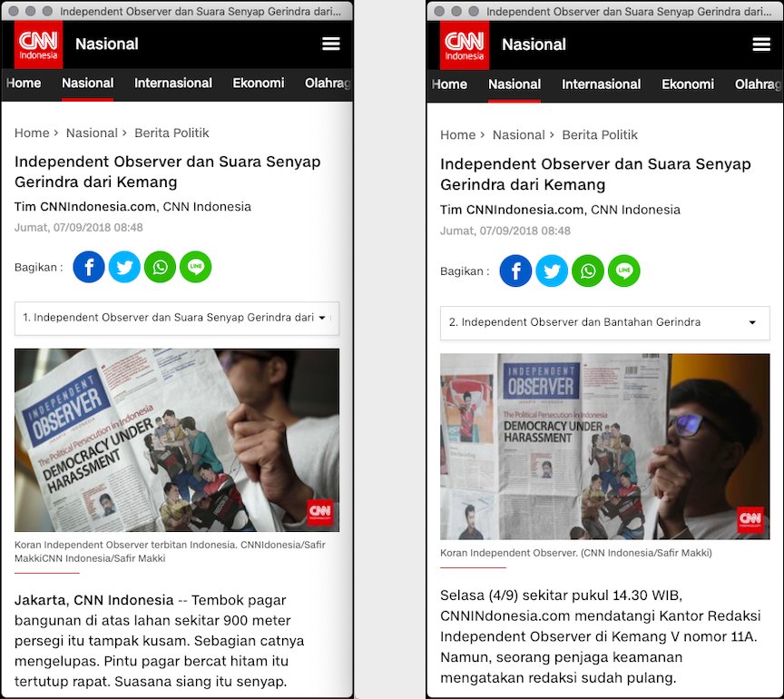The width and height of the screenshot is (784, 699).
Task: Open article photo in left window
Action: coord(177,439)
